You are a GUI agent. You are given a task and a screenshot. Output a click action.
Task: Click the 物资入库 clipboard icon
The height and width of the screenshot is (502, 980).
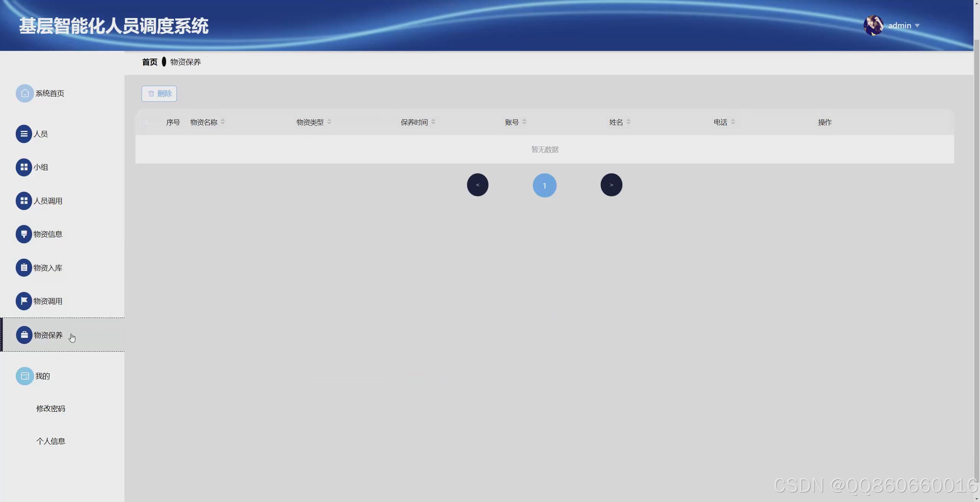[x=24, y=268]
